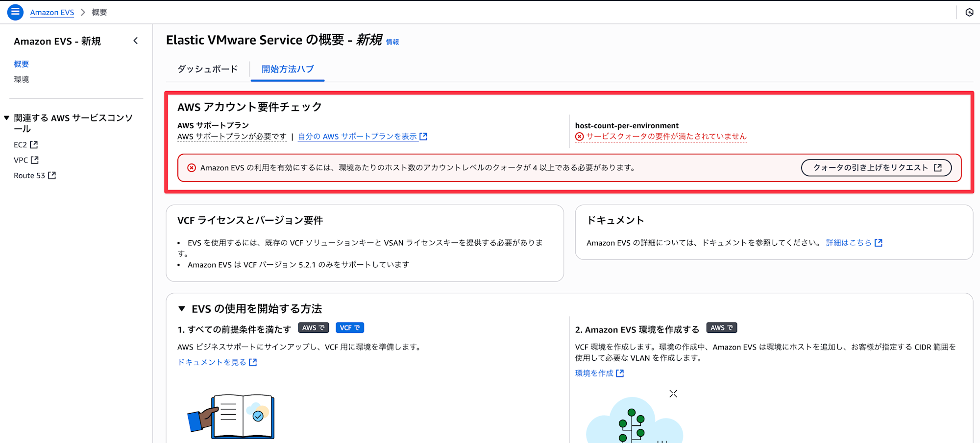The image size is (980, 443).
Task: Select 概要 in the side navigation
Action: tap(22, 64)
